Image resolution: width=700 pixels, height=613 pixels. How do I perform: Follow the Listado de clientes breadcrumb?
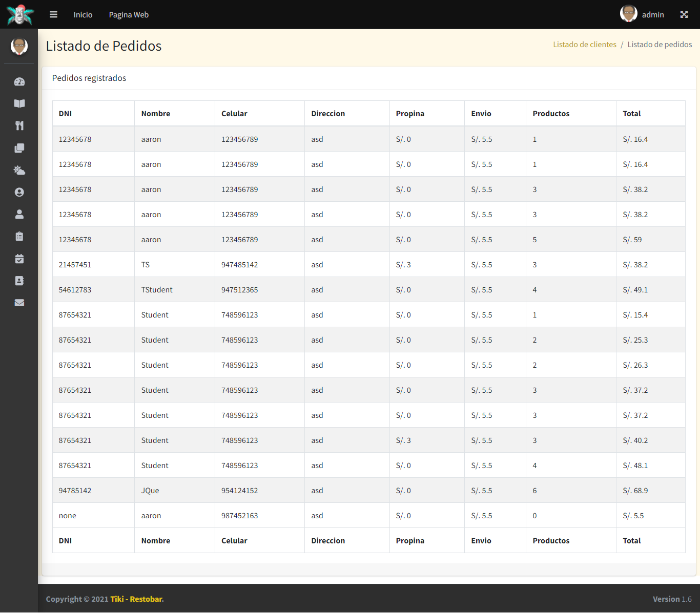coord(585,45)
